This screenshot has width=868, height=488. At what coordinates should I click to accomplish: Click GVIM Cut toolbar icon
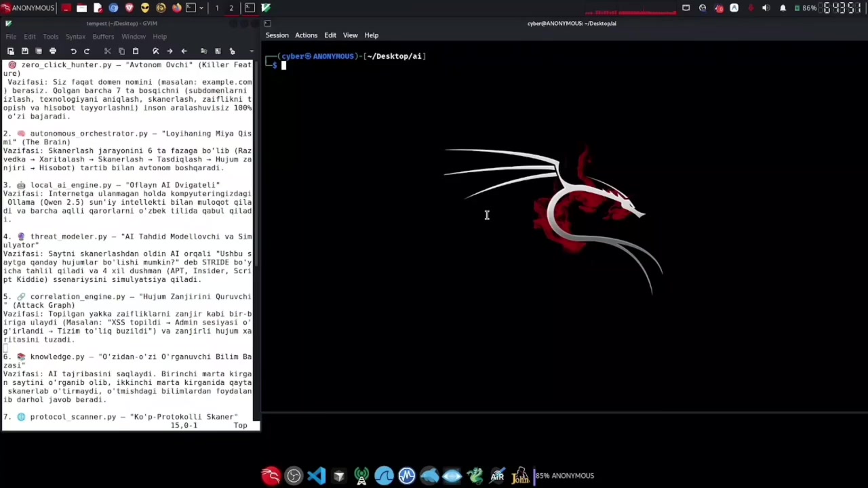click(107, 52)
